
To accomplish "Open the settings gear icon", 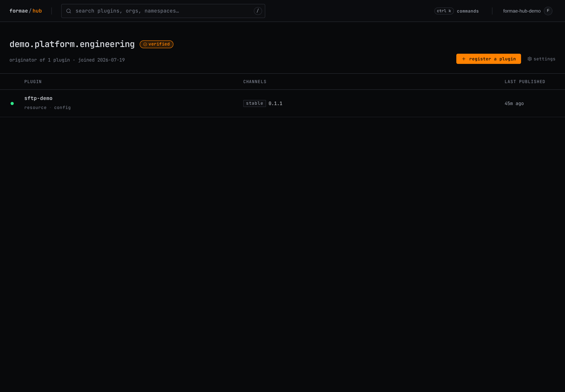I will [x=529, y=59].
